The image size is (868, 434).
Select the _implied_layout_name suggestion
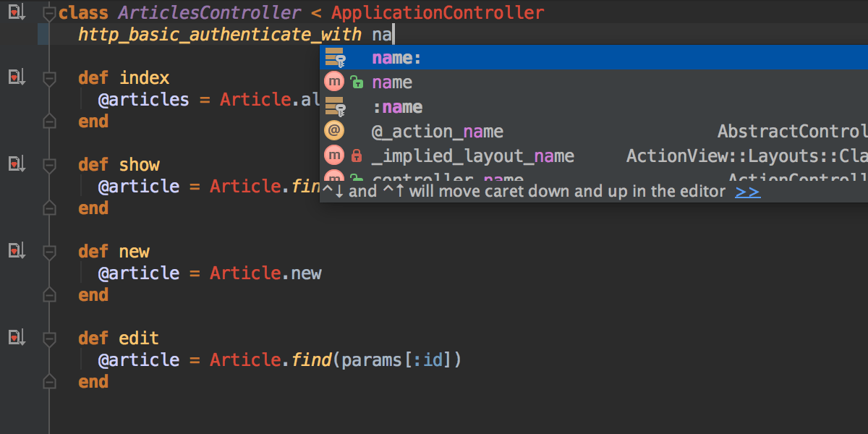(x=473, y=156)
